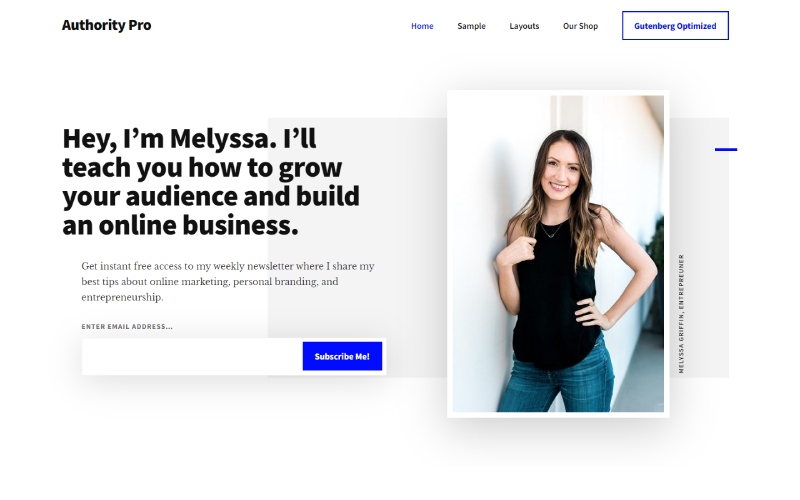Viewport: 800px width, 500px height.
Task: Click the blue dash accent line
Action: [726, 149]
